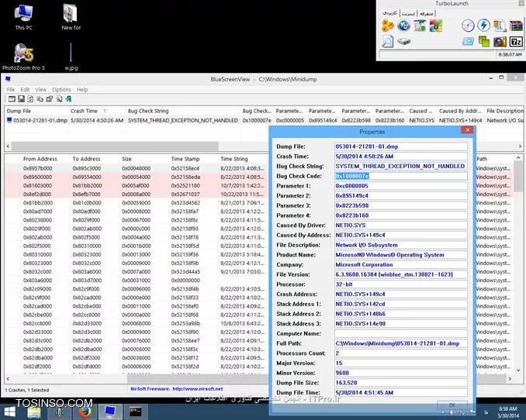Launch the camera photo icon in TurboLaunch
The image size is (526, 420).
tap(500, 42)
